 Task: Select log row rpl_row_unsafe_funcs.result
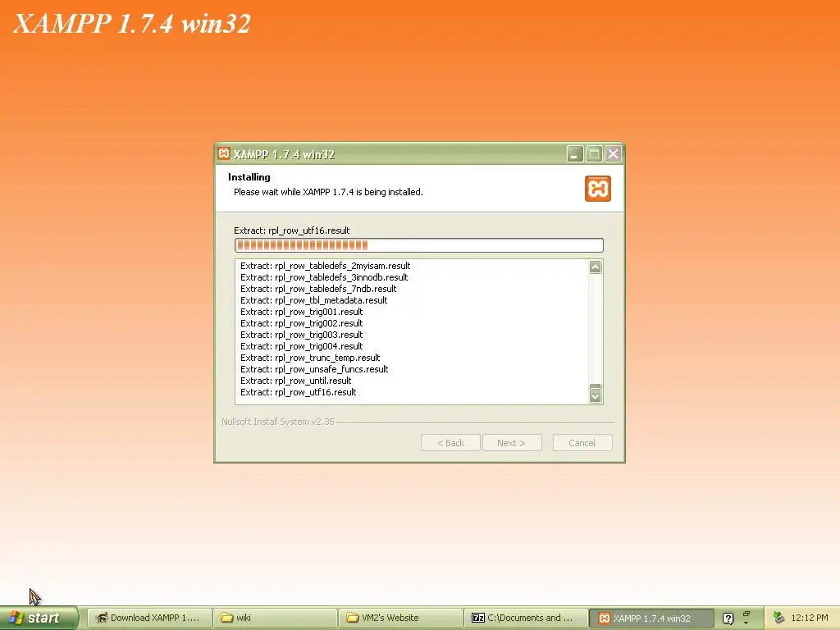pos(314,369)
